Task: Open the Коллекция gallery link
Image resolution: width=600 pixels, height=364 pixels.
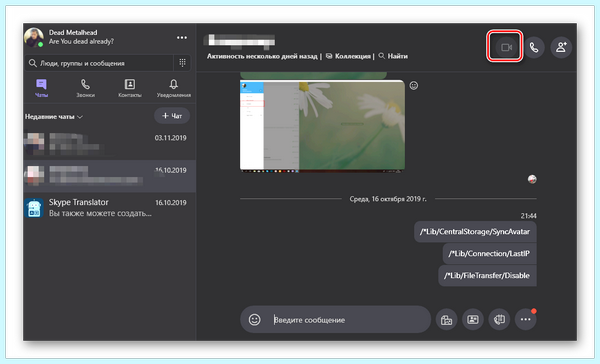Action: coord(349,56)
